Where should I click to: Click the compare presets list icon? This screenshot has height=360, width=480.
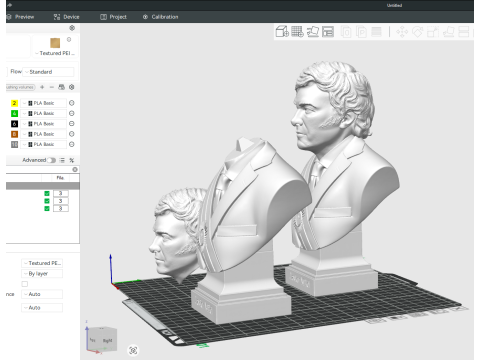coord(62,160)
